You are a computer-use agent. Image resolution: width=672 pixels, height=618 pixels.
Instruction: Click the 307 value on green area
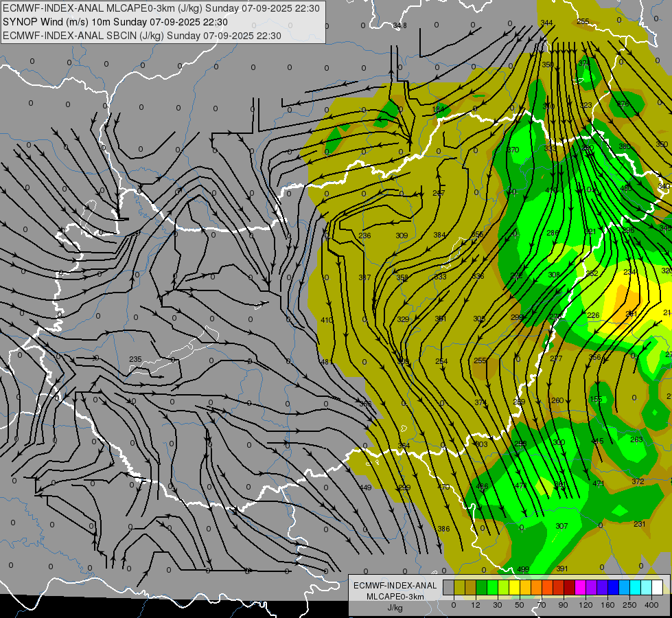point(561,526)
